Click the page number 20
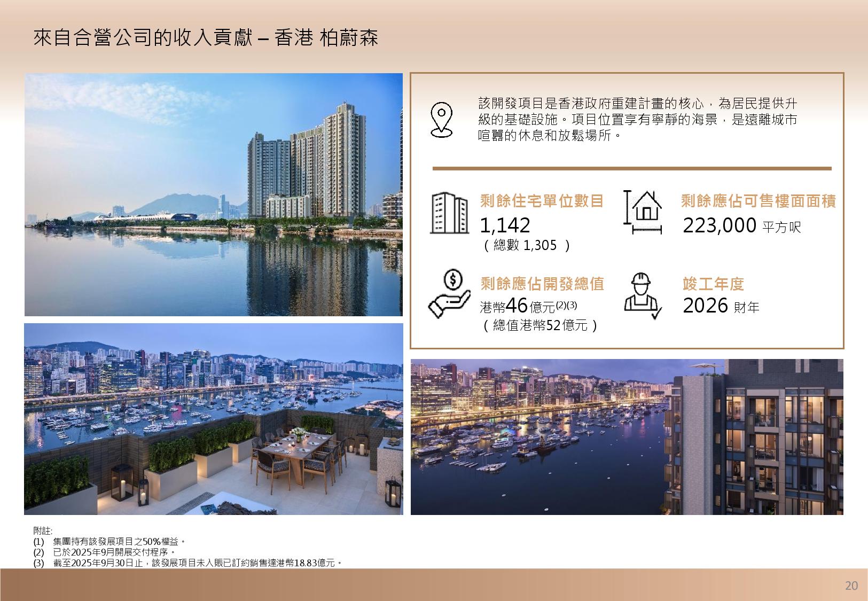This screenshot has width=868, height=601. click(x=851, y=586)
